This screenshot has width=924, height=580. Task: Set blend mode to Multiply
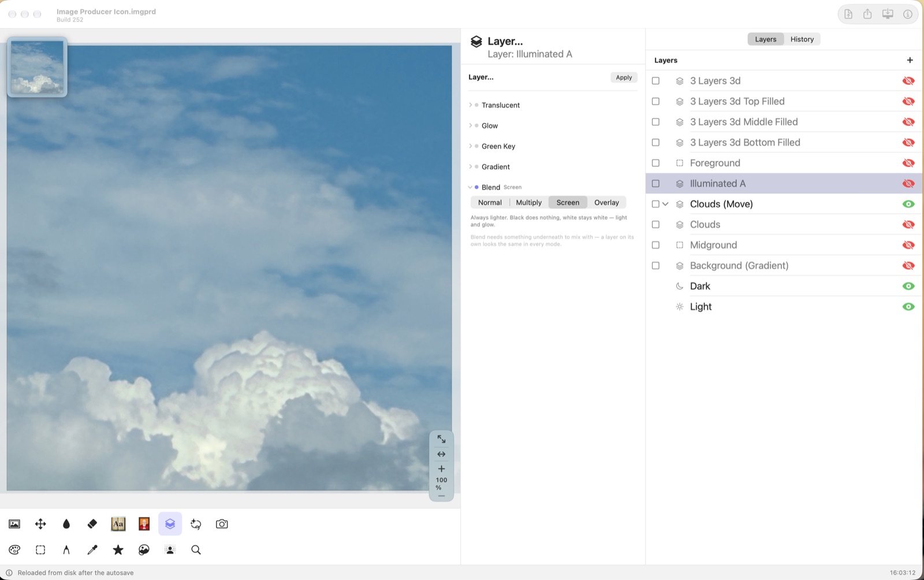pos(528,203)
